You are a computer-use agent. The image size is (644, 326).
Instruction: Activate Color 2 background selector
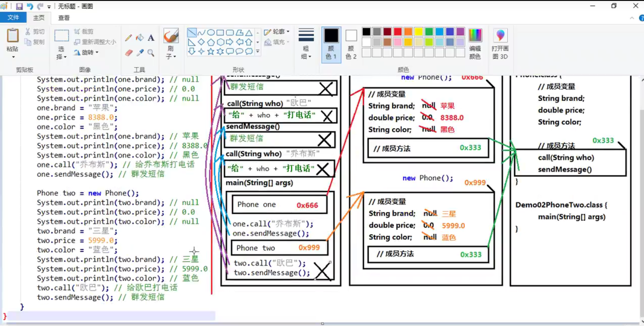click(351, 45)
